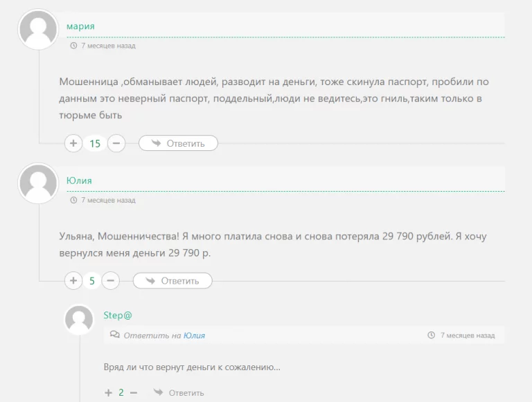Reply to мария's comment via Ответить

pyautogui.click(x=178, y=143)
